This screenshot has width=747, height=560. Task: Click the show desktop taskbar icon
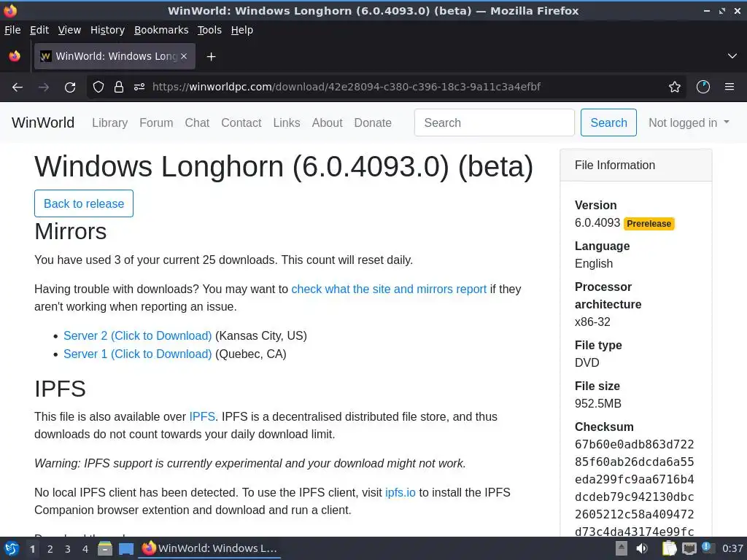(x=125, y=548)
